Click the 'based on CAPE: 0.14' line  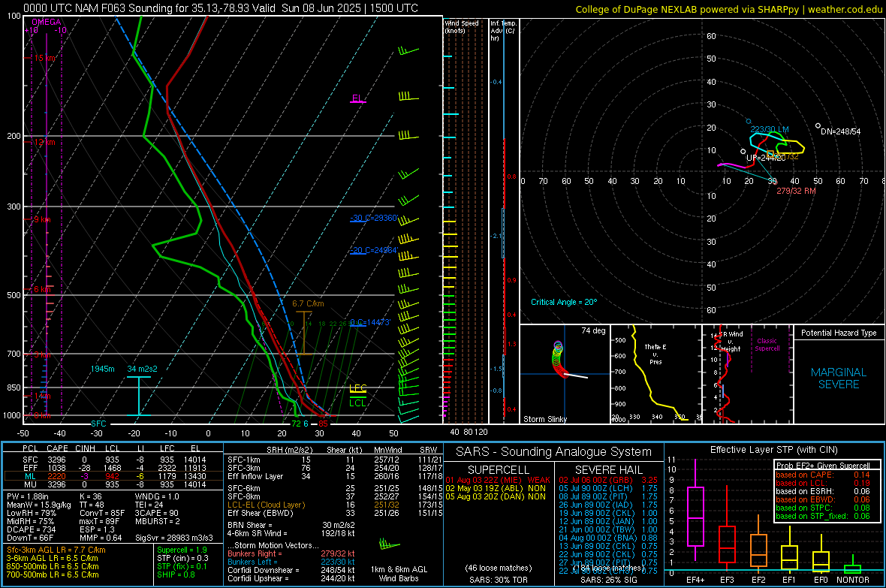(x=823, y=475)
